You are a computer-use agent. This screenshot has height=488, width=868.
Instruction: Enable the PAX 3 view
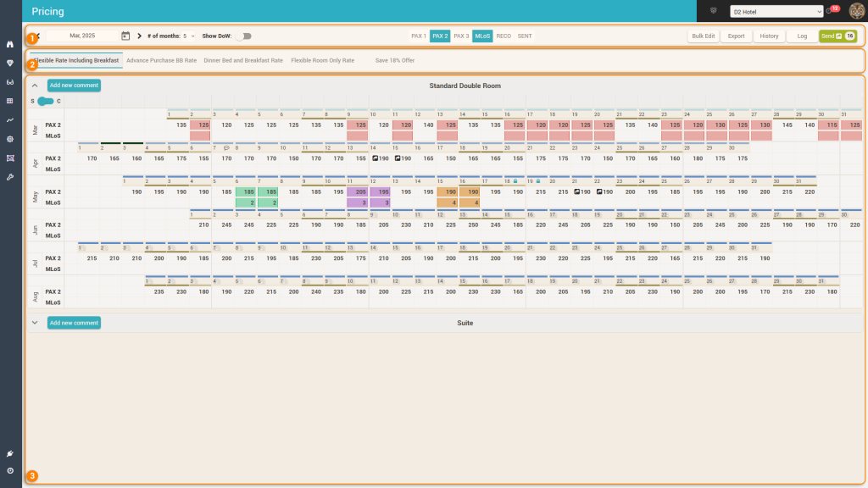pyautogui.click(x=461, y=36)
